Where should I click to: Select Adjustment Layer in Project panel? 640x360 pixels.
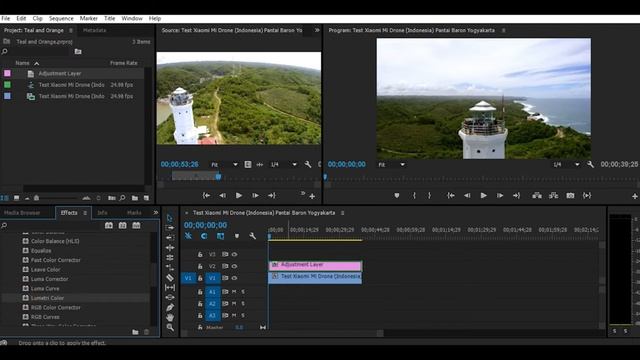pos(60,73)
